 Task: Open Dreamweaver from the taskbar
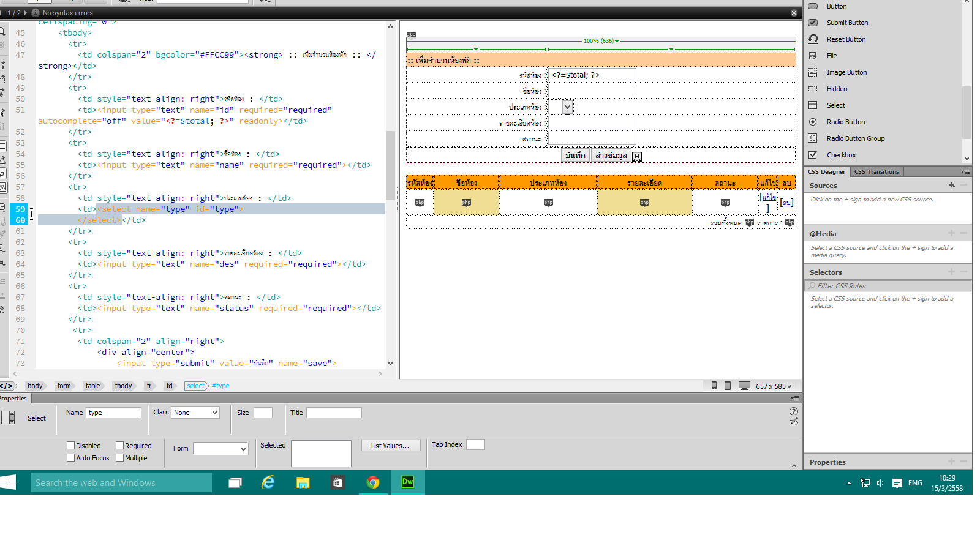(x=408, y=482)
